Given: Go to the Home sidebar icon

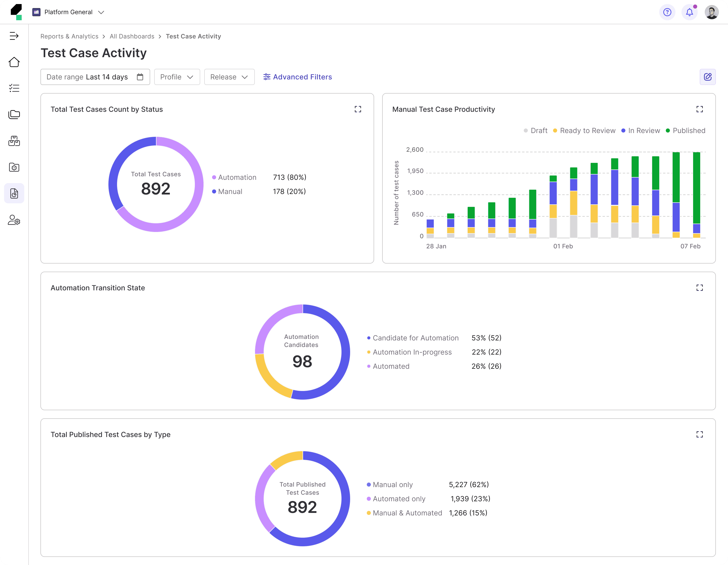Looking at the screenshot, I should (x=14, y=62).
